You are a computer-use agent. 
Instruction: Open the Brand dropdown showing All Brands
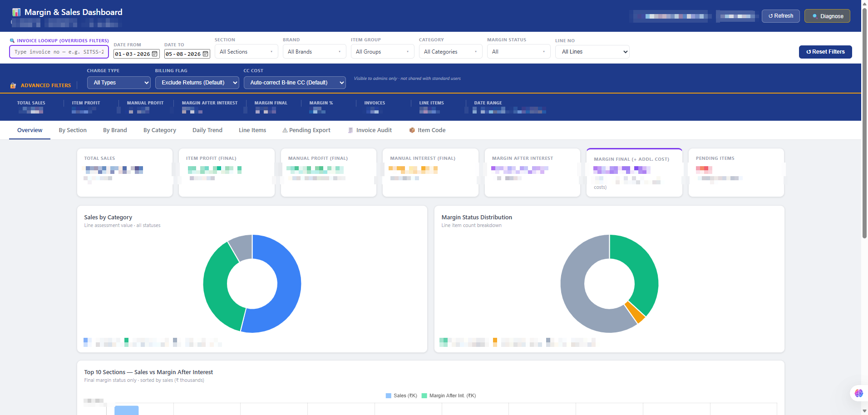315,52
